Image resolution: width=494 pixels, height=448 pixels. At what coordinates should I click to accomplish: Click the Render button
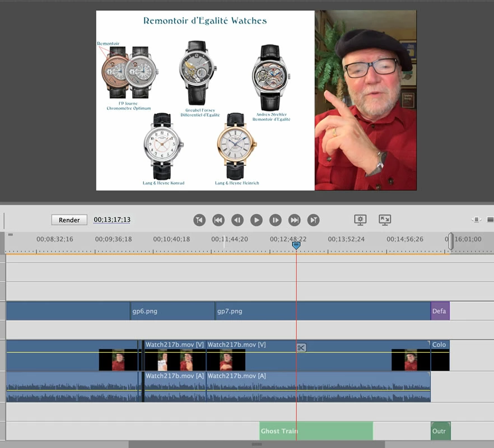[x=69, y=220]
